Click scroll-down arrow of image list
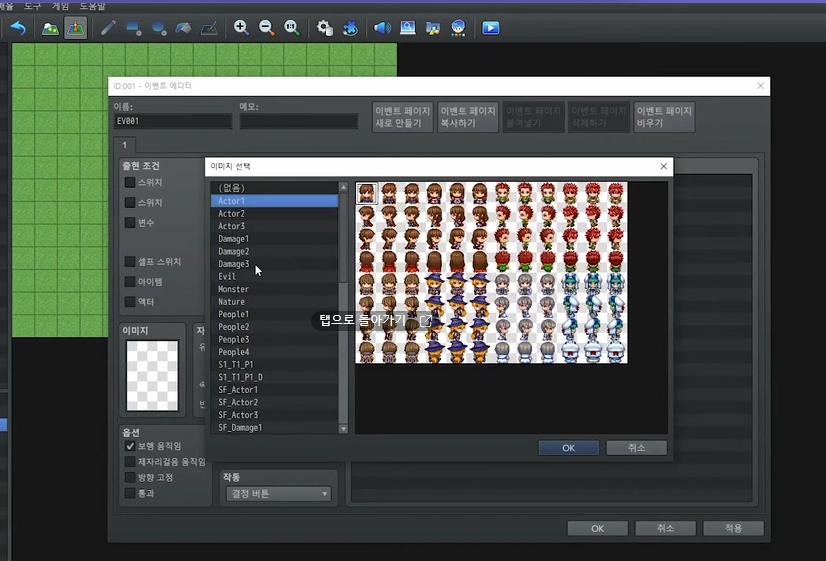Image resolution: width=826 pixels, height=561 pixels. coord(343,429)
